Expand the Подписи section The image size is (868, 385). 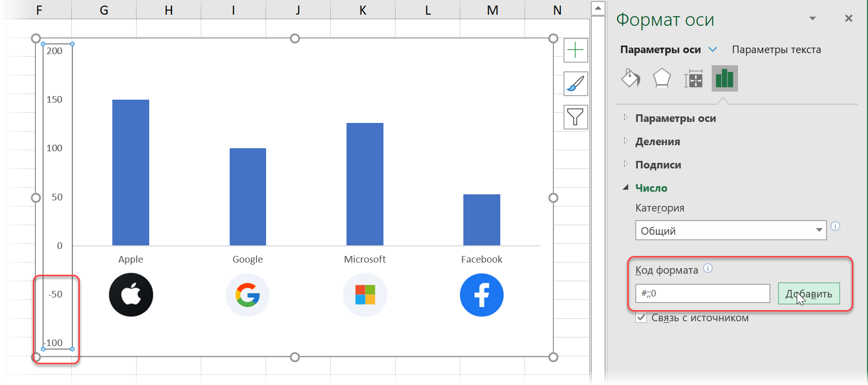(x=658, y=165)
